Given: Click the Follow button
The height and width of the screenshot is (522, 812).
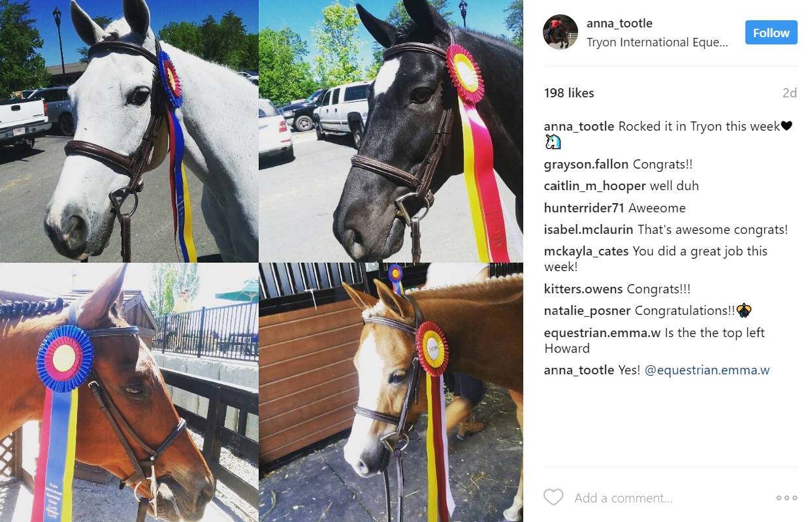Looking at the screenshot, I should tap(771, 33).
